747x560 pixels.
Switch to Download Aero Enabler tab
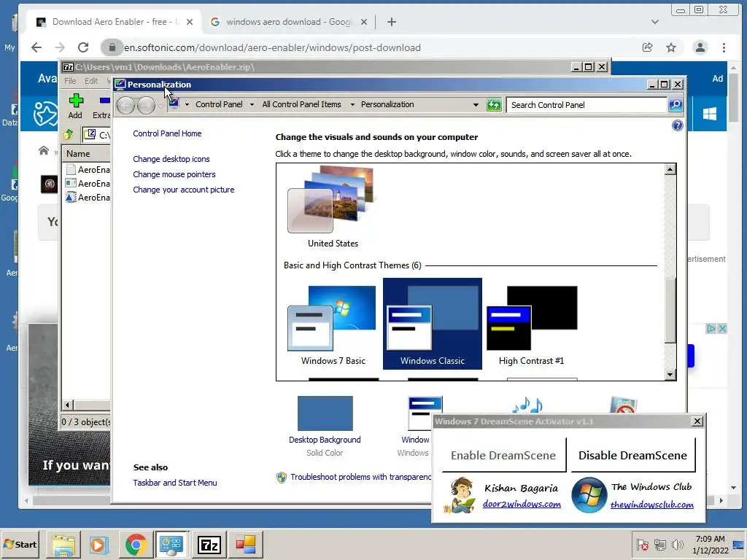[115, 22]
